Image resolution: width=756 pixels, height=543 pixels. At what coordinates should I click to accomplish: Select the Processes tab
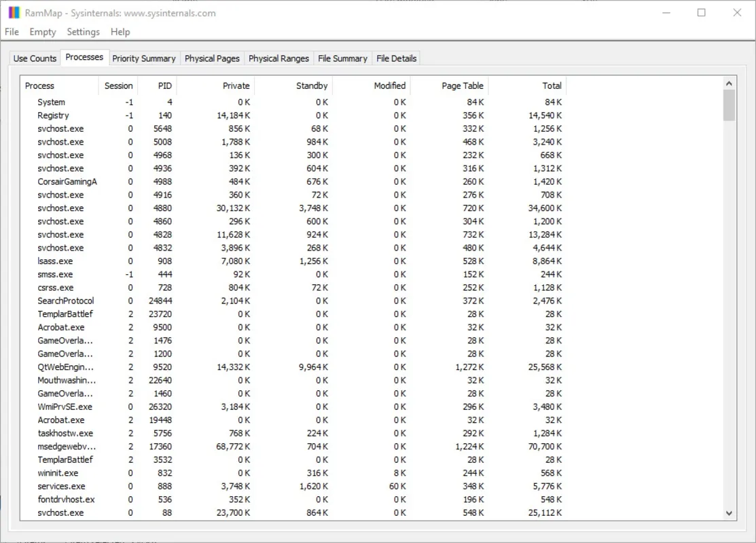tap(84, 57)
